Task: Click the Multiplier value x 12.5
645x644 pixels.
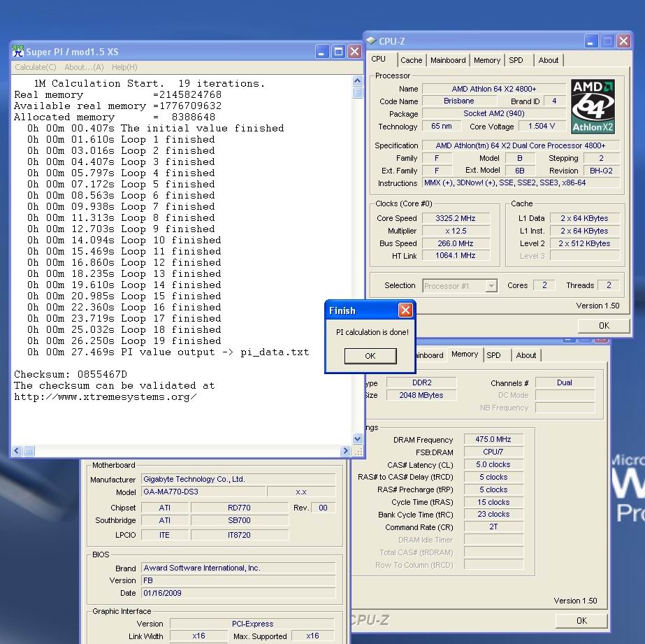Action: pyautogui.click(x=456, y=231)
